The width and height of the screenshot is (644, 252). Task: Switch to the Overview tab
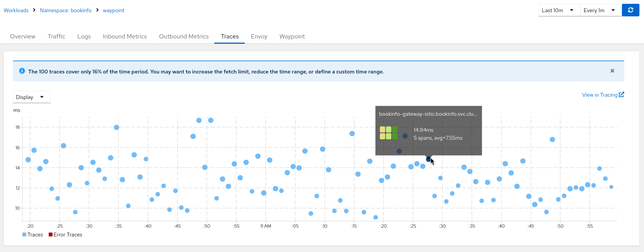tap(22, 37)
